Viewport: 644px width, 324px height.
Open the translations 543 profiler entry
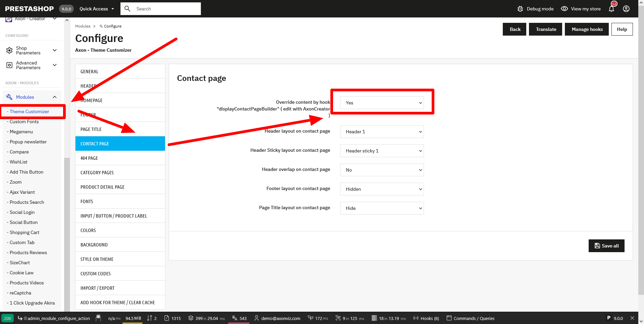pyautogui.click(x=239, y=318)
